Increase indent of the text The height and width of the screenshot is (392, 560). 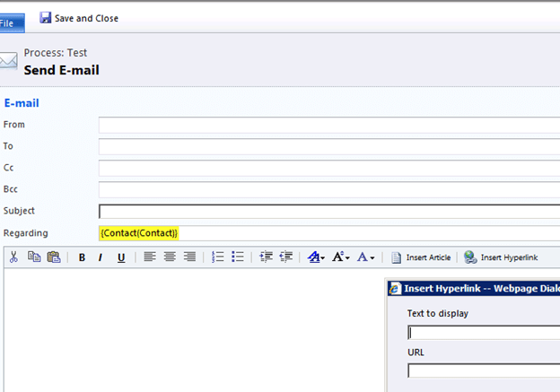(286, 257)
